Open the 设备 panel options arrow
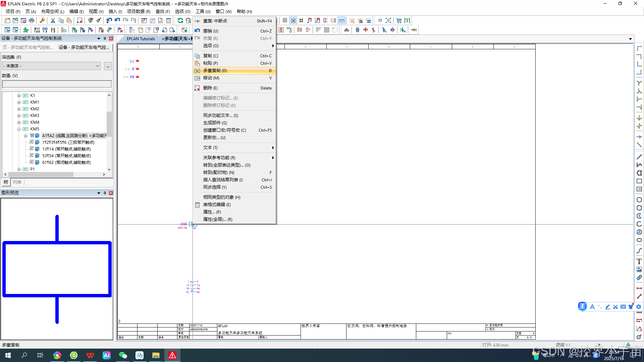Viewport: 644px width, 362px height. click(x=99, y=39)
